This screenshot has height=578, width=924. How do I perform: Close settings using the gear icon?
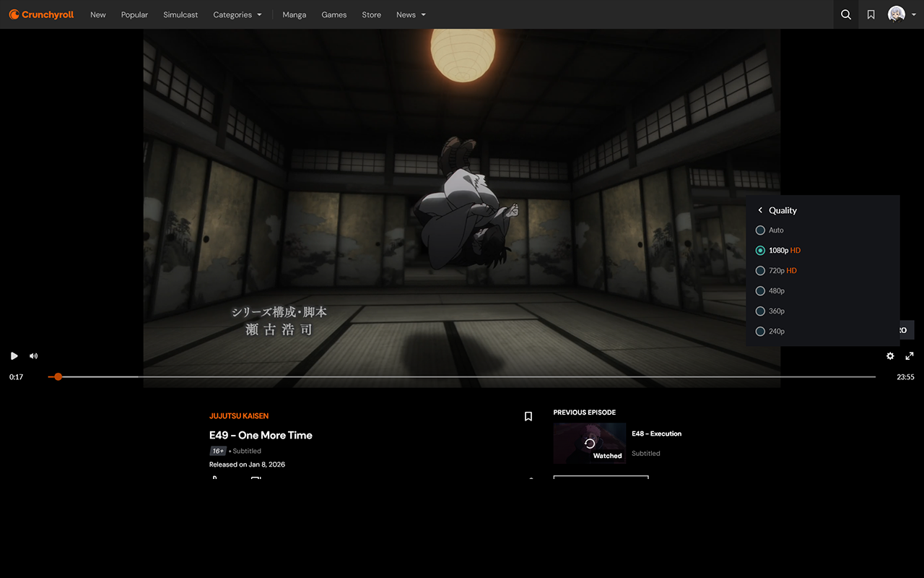pyautogui.click(x=890, y=355)
